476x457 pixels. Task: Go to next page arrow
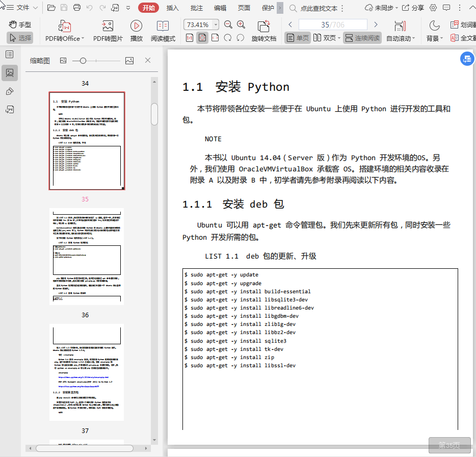click(376, 24)
